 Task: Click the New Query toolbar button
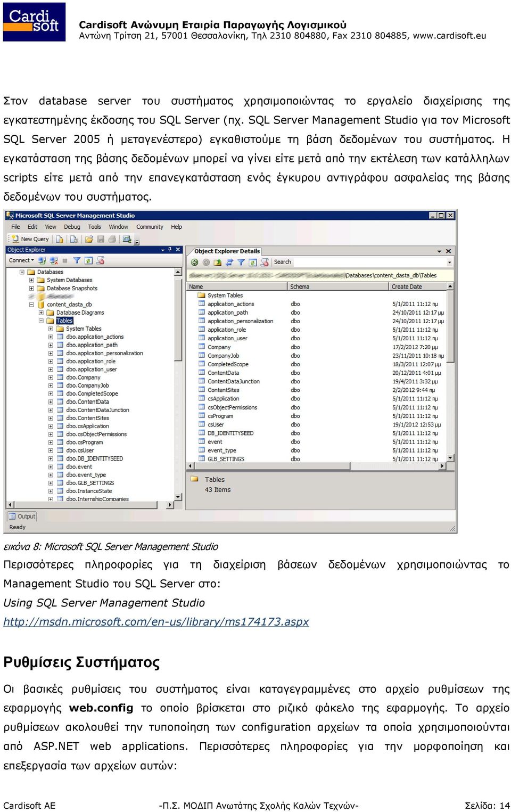point(31,239)
